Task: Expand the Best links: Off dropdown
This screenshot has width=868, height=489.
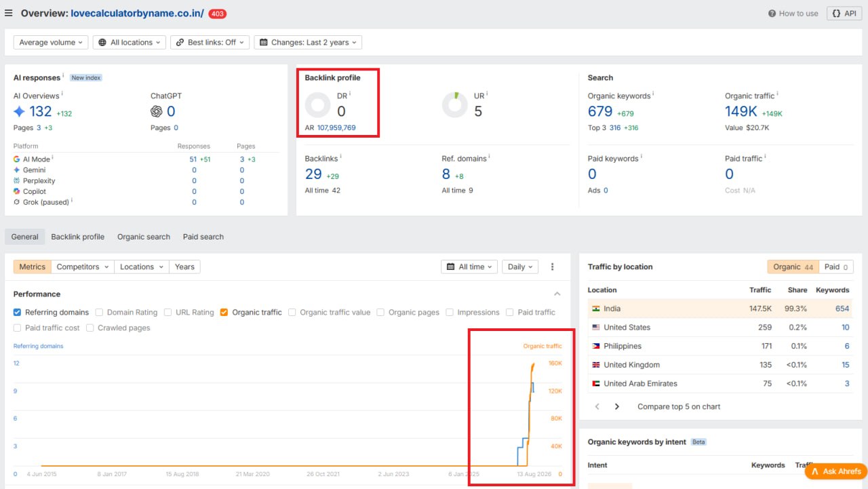Action: click(210, 43)
